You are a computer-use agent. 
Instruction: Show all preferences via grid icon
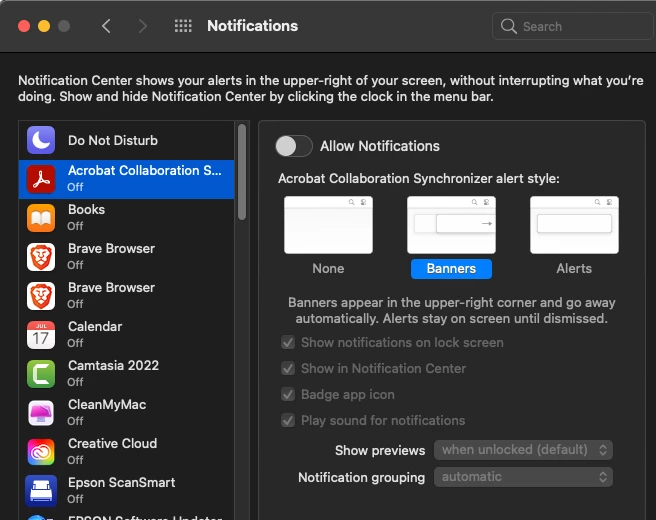coord(183,26)
